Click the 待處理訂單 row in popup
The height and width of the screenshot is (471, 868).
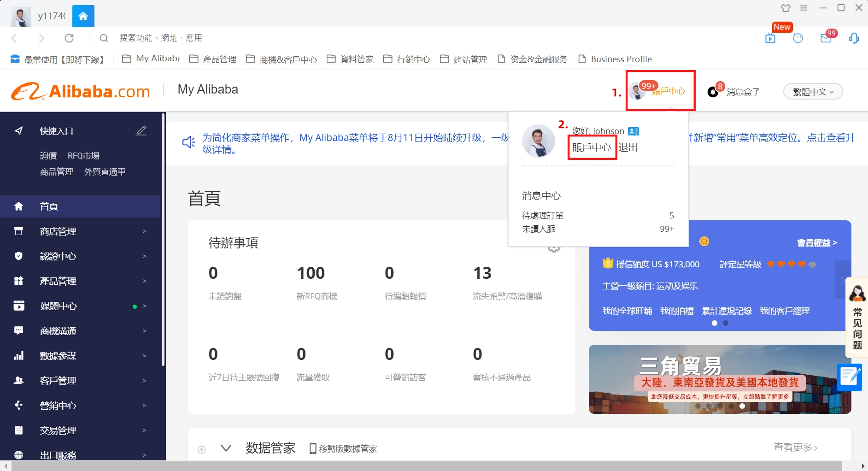point(598,216)
